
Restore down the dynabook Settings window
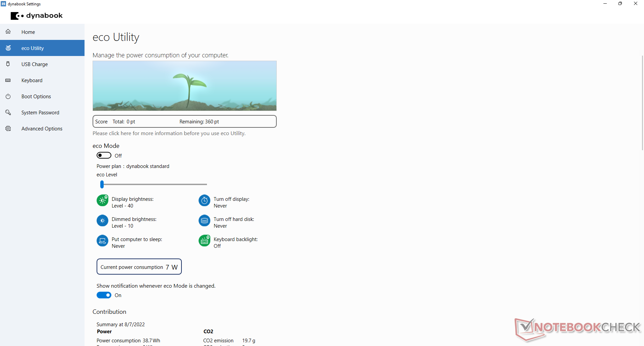[x=620, y=4]
